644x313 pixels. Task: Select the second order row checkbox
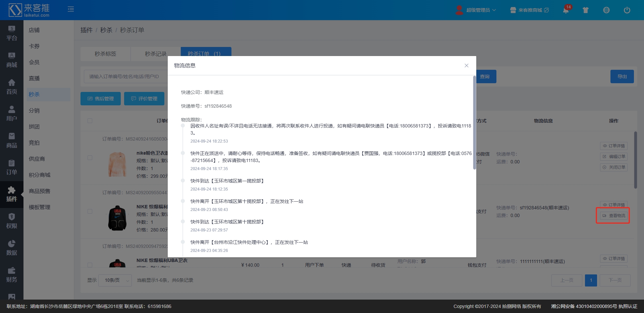90,211
